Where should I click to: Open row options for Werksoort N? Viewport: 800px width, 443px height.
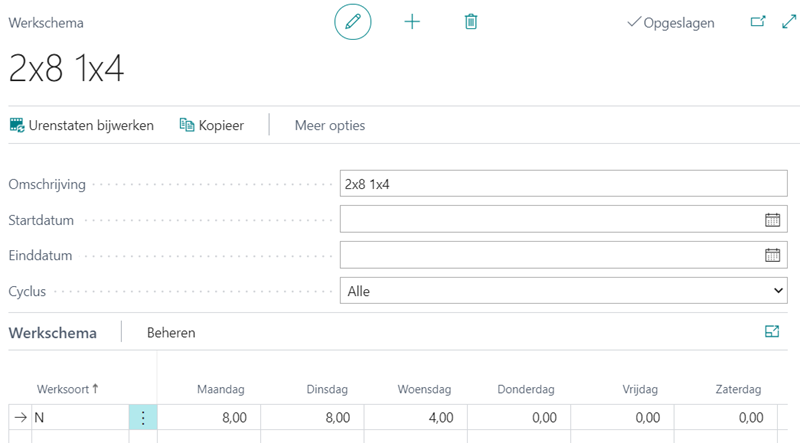[x=143, y=418]
